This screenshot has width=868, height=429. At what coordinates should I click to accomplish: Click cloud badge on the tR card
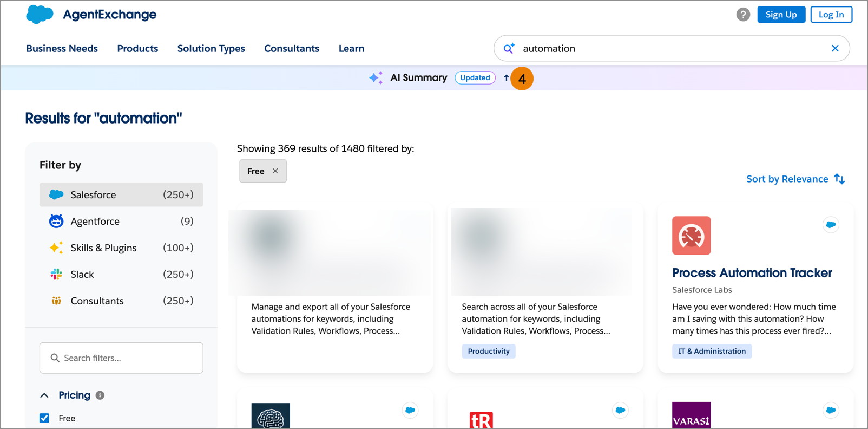point(620,410)
